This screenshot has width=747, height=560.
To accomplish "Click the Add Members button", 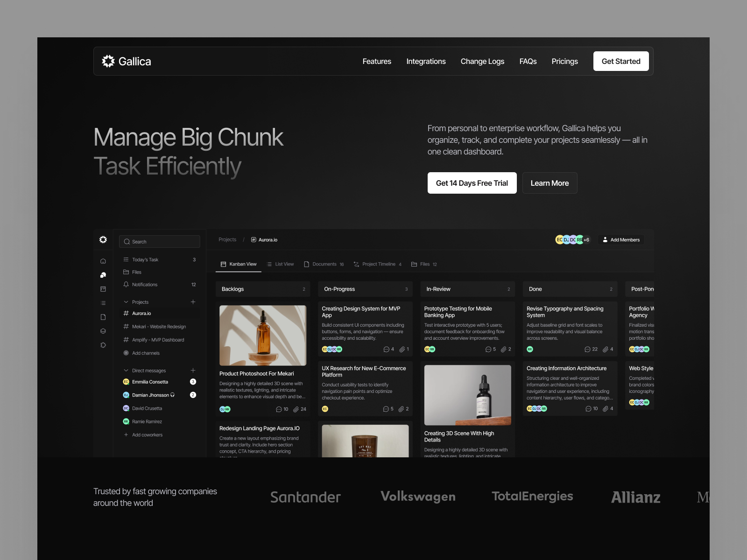I will (x=621, y=240).
